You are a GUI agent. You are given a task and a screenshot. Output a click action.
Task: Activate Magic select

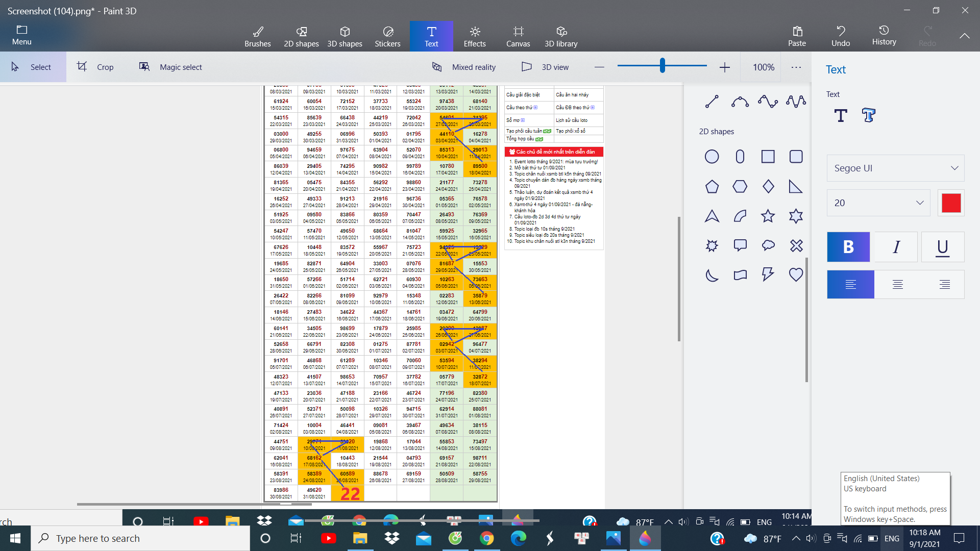[170, 67]
